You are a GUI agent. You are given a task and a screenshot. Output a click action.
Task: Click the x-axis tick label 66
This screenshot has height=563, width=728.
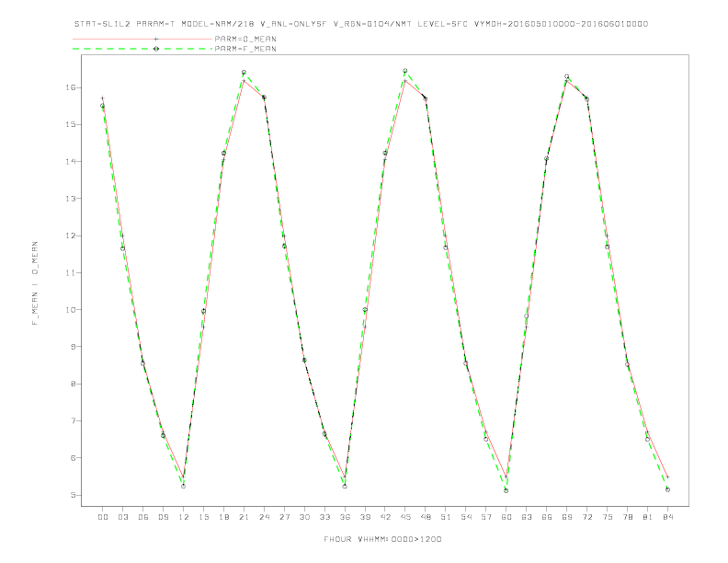547,517
